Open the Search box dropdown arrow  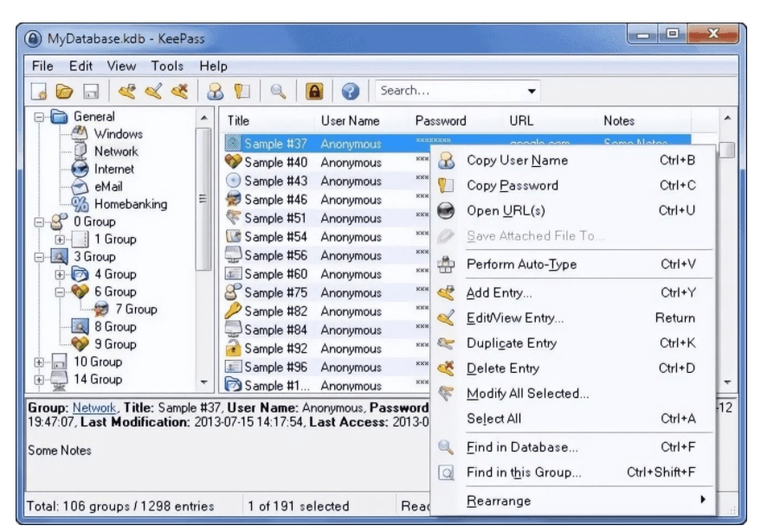[x=532, y=91]
